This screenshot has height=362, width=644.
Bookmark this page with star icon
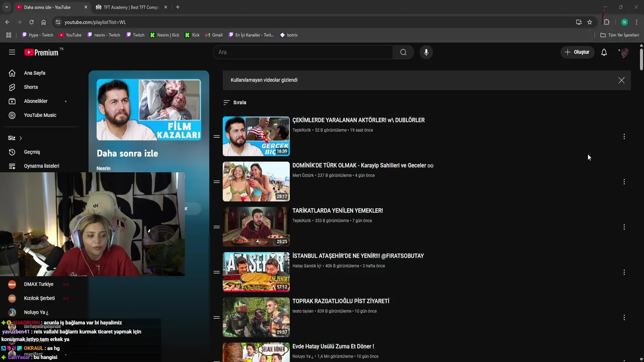590,22
